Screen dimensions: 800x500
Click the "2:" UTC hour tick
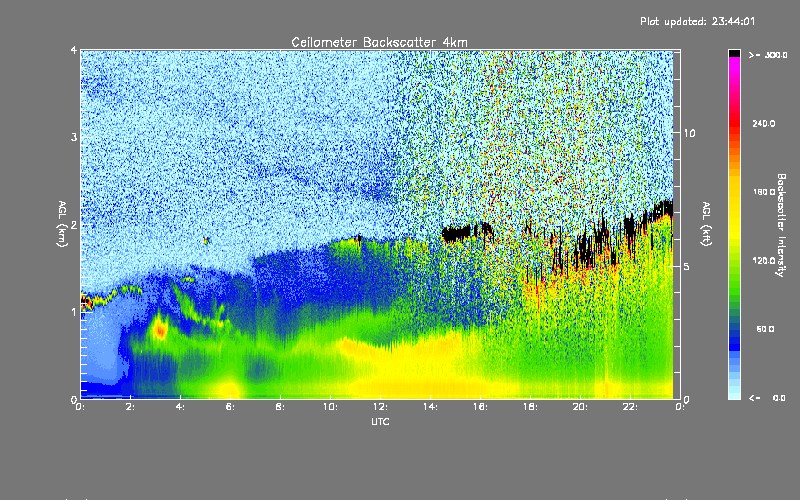[x=131, y=407]
